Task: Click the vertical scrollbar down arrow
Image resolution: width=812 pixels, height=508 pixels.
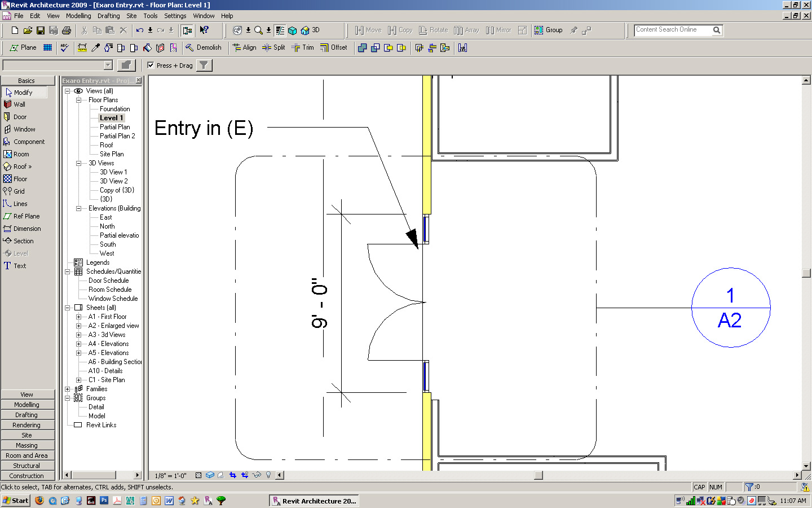Action: (806, 466)
